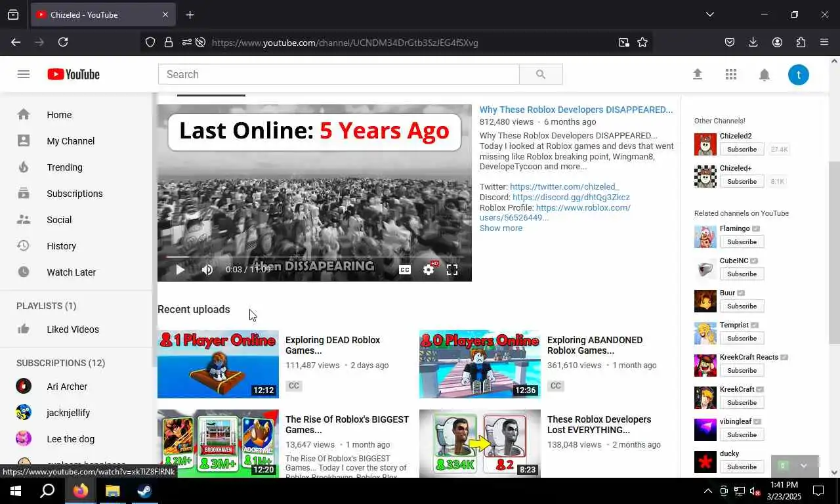The image size is (840, 504).
Task: Open the Roblox profile link
Action: coord(555,213)
